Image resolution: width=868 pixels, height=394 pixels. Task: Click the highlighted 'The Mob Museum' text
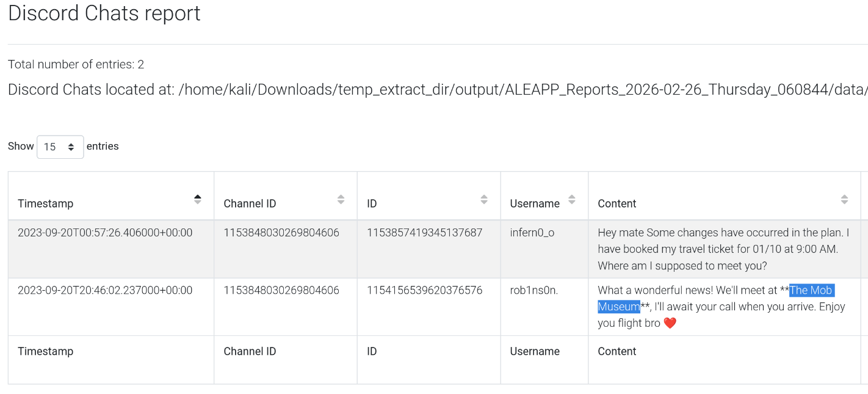click(x=811, y=291)
